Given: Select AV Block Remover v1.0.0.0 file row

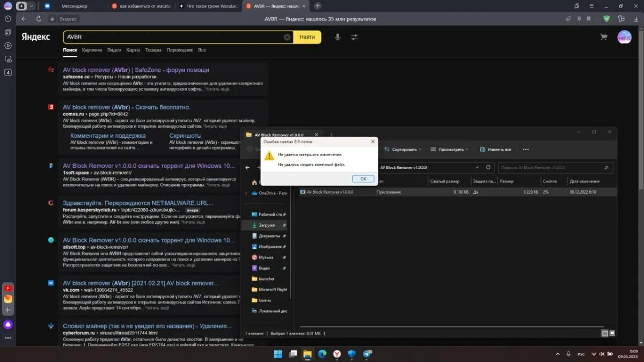Looking at the screenshot, I should click(x=458, y=191).
